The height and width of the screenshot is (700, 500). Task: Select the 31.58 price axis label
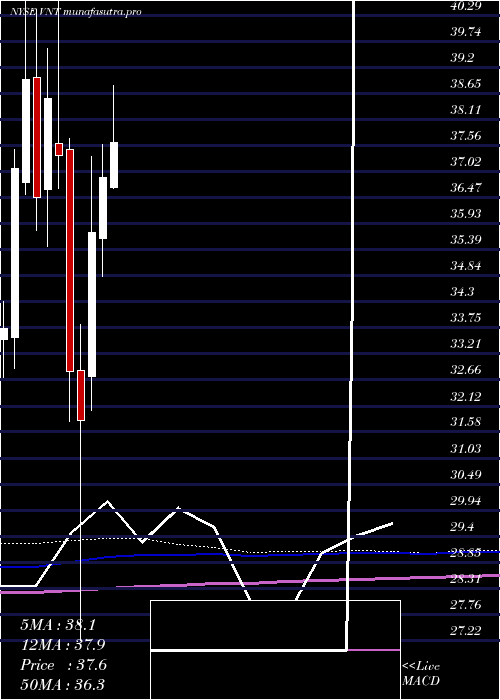click(x=466, y=422)
